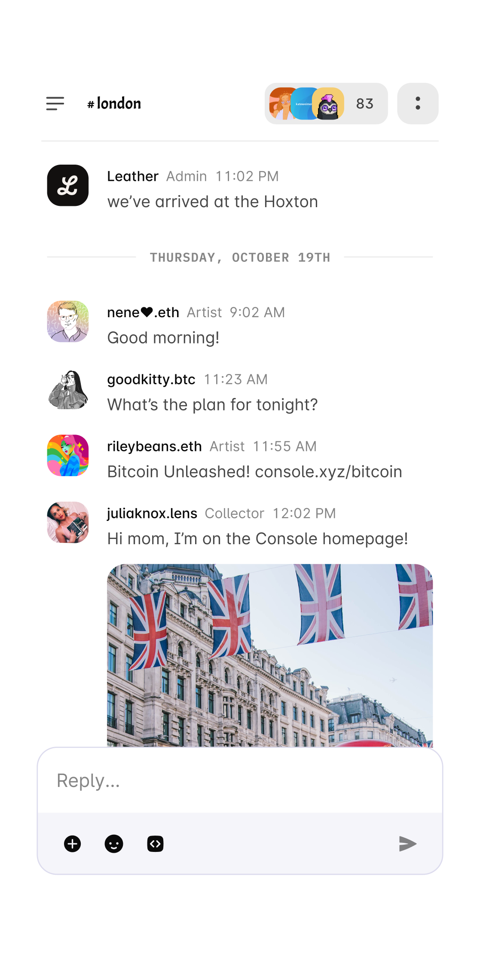Select the juliaknox.lens username
The width and height of the screenshot is (480, 980).
coord(152,513)
